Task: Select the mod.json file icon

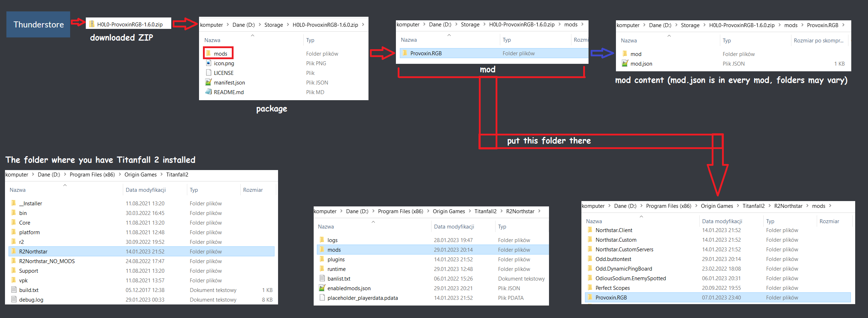Action: [x=625, y=63]
